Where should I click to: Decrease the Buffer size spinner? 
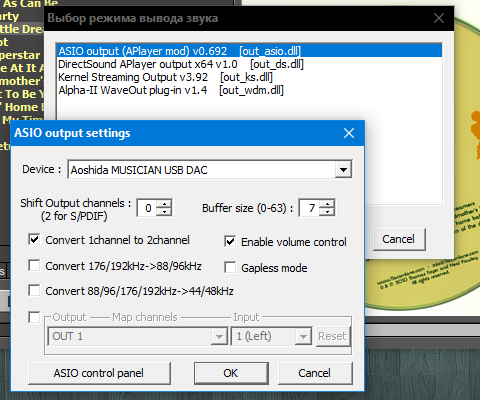tap(327, 212)
